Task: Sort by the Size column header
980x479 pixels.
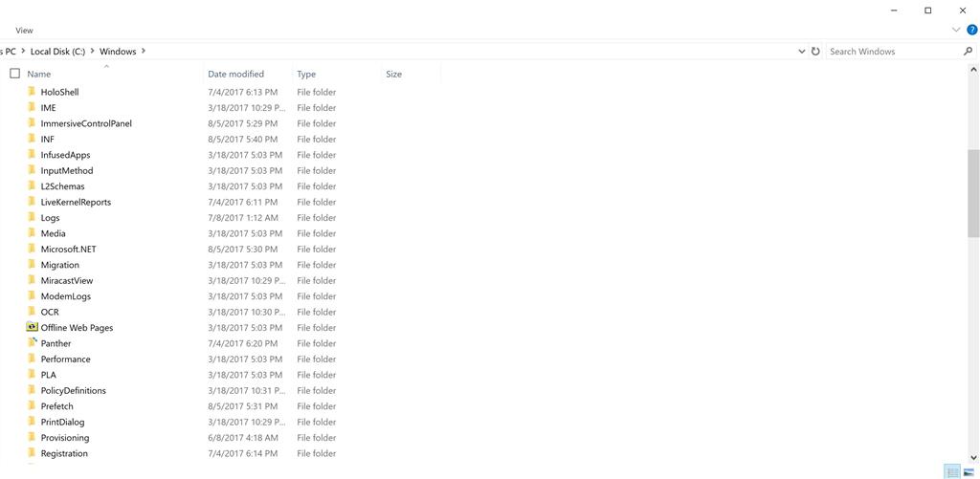Action: [393, 74]
